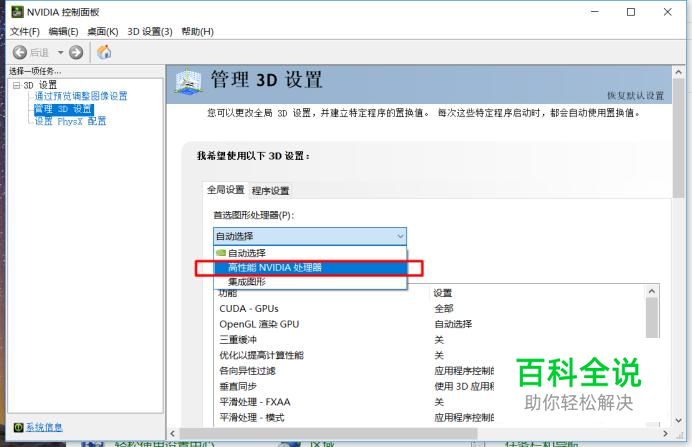Viewport: 692px width, 447px height.
Task: Click the Back arrow toolbar icon
Action: pyautogui.click(x=19, y=53)
